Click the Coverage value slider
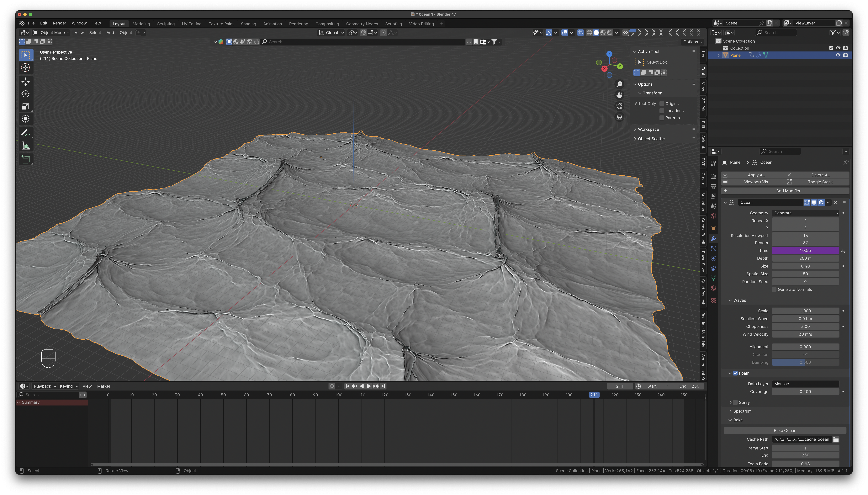868x495 pixels. (x=805, y=392)
